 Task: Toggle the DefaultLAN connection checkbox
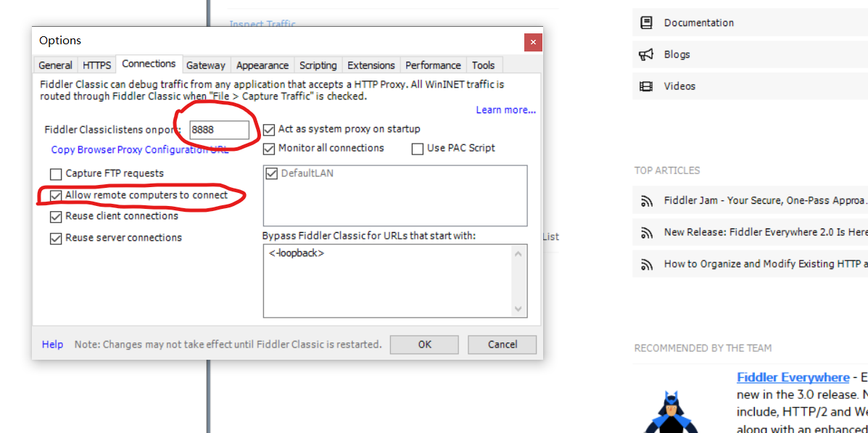[x=271, y=174]
